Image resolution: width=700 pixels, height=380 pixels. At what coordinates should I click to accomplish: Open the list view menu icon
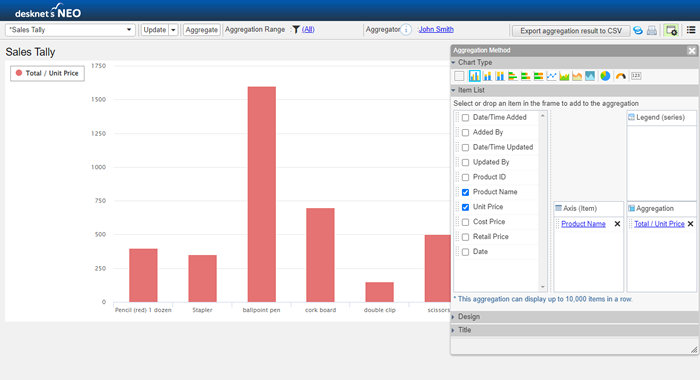(691, 30)
